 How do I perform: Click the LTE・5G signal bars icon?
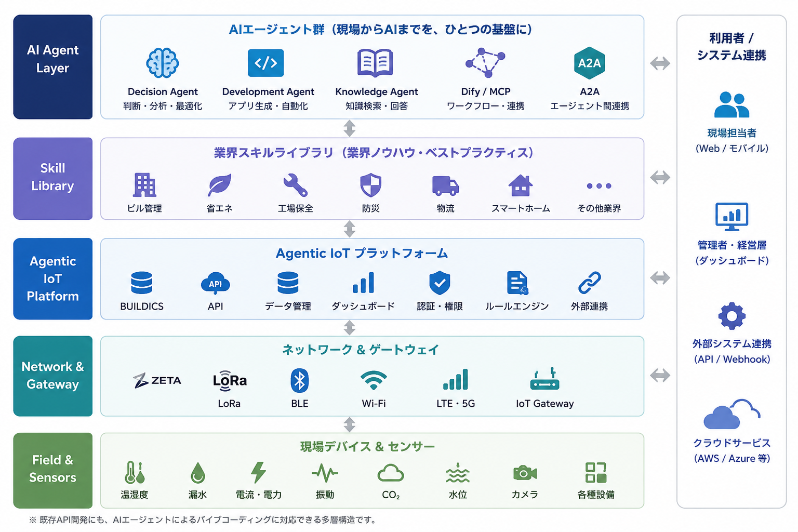tap(456, 379)
